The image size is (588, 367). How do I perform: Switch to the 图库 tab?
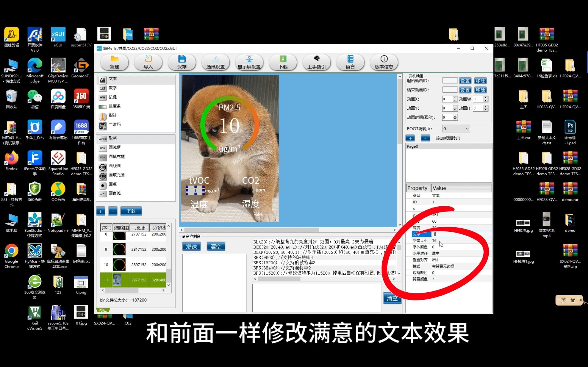coord(103,310)
